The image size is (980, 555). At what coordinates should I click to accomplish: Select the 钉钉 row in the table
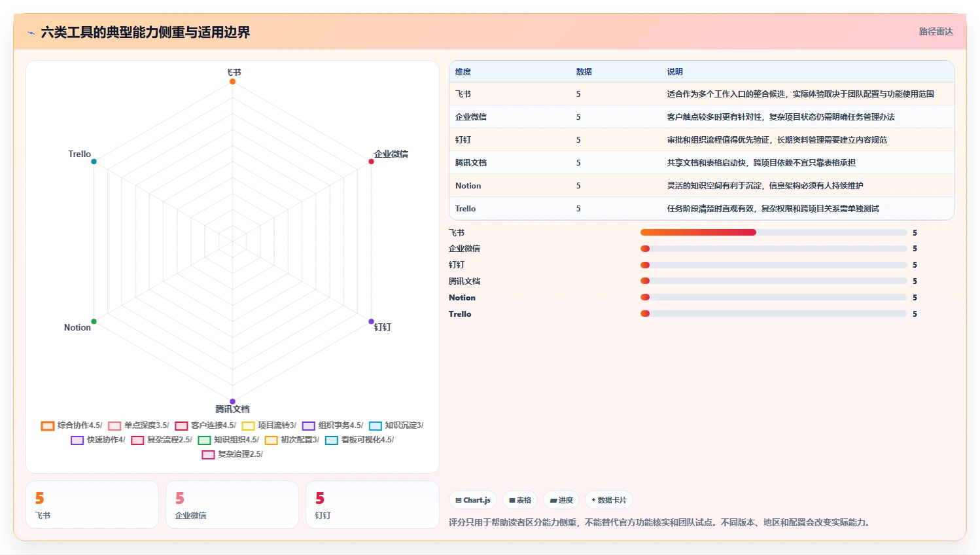pos(701,140)
